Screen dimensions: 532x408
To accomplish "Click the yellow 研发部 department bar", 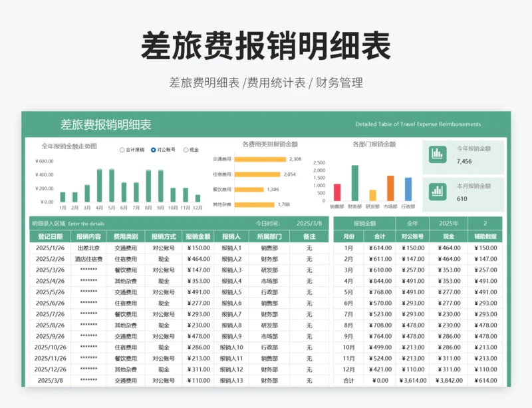I will [x=372, y=195].
